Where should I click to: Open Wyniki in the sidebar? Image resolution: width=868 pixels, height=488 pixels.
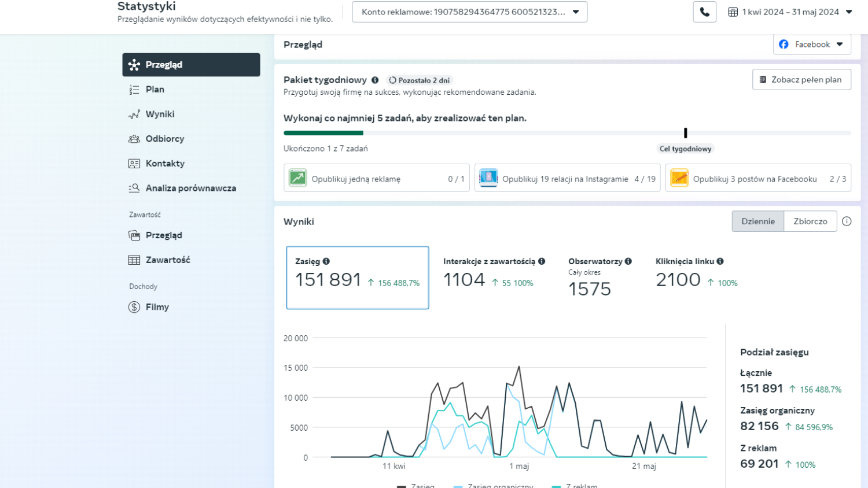160,114
